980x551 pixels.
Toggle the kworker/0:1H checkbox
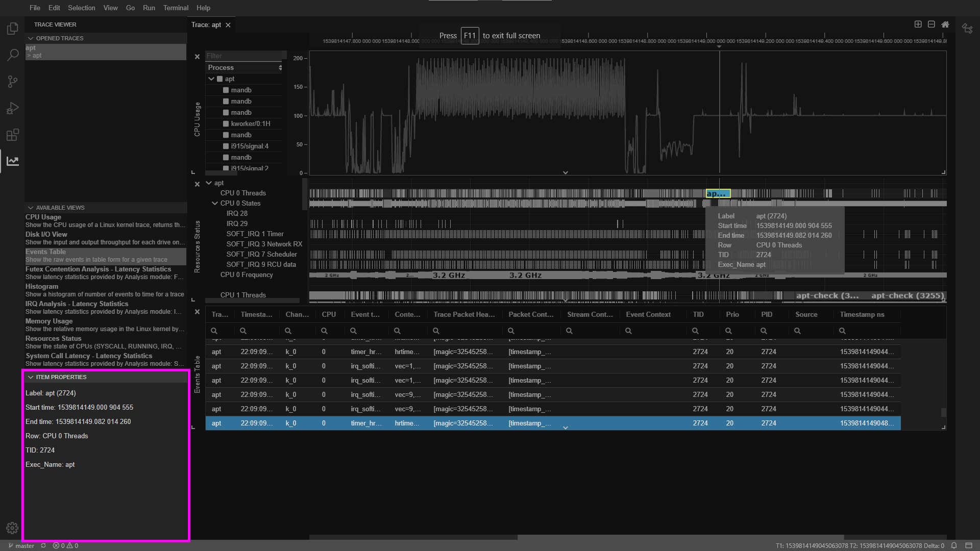tap(226, 124)
